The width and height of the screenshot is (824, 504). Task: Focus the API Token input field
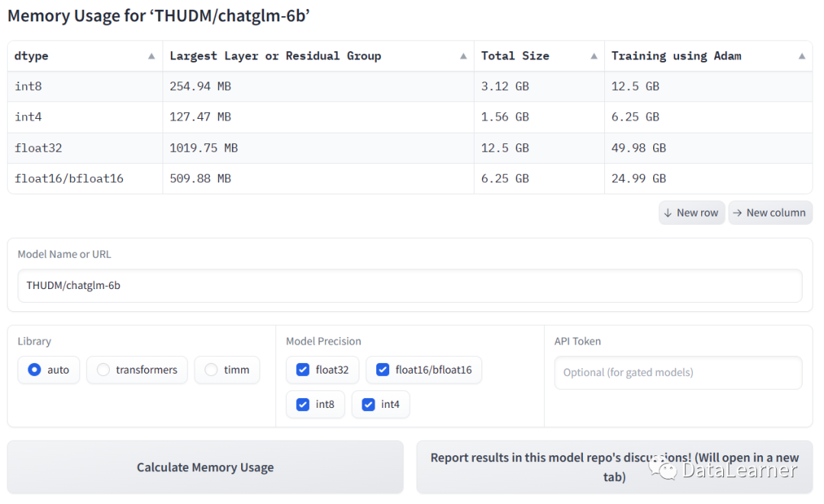pyautogui.click(x=678, y=373)
